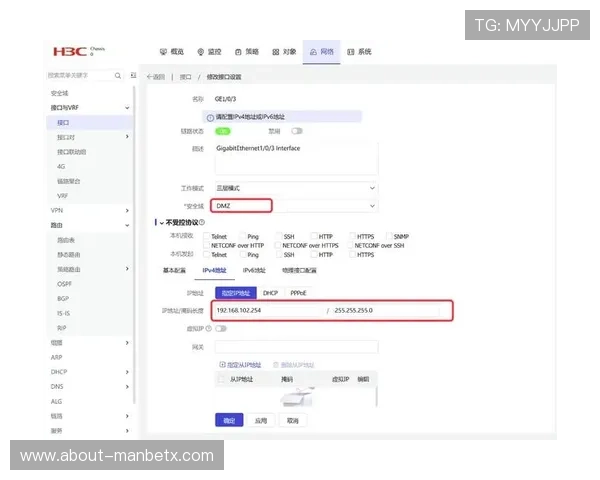Open 静态路由 in the sidebar

(69, 255)
